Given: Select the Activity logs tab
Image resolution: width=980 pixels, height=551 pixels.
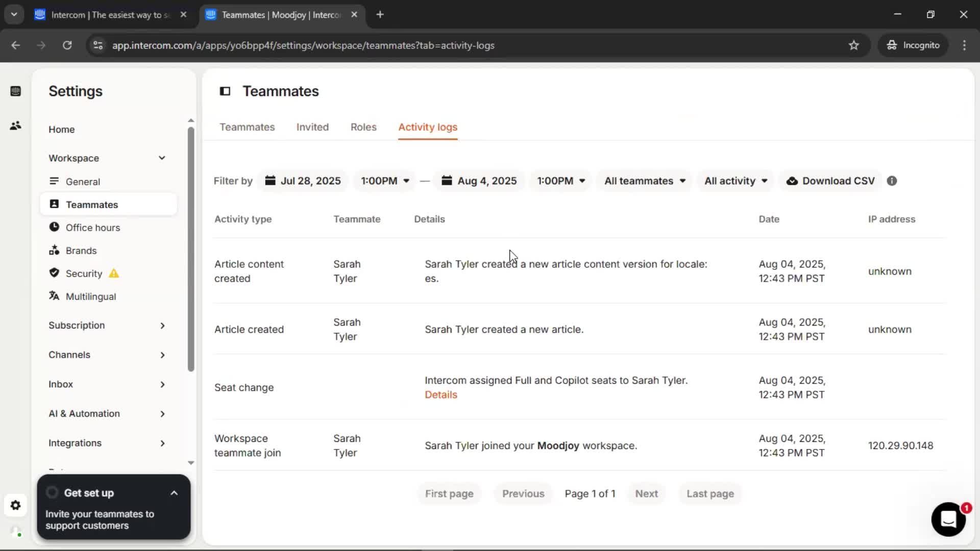Looking at the screenshot, I should (428, 127).
